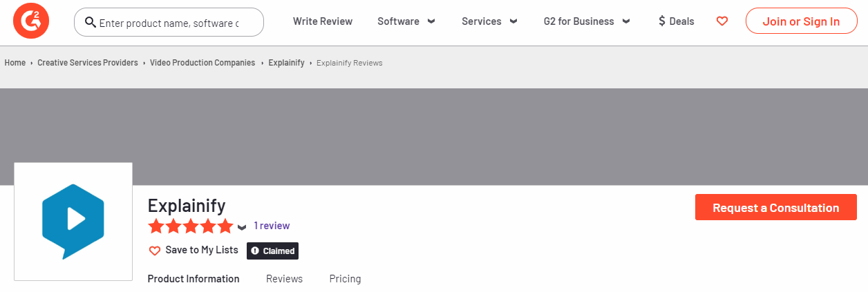This screenshot has height=292, width=868.
Task: Expand the rating breakdown chevron
Action: [x=242, y=227]
